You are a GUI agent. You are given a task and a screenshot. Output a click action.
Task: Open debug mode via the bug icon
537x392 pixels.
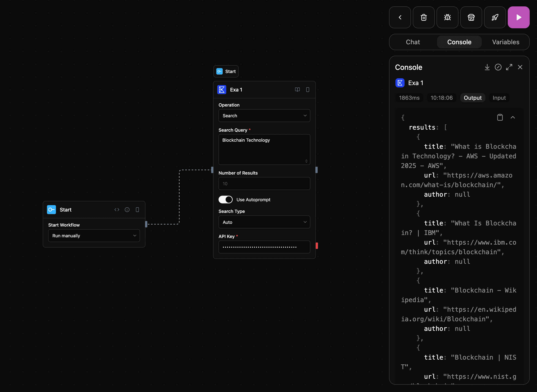(447, 17)
